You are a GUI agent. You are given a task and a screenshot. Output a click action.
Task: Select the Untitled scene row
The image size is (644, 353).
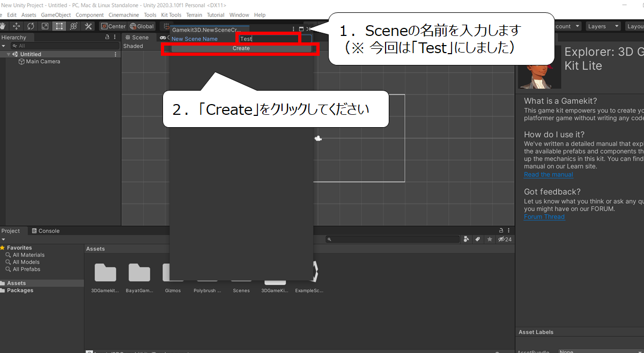(61, 54)
